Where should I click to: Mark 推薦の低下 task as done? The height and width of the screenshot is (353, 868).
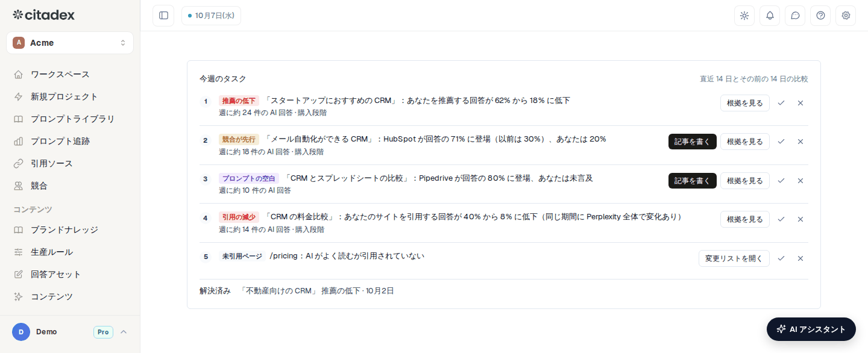click(x=781, y=103)
